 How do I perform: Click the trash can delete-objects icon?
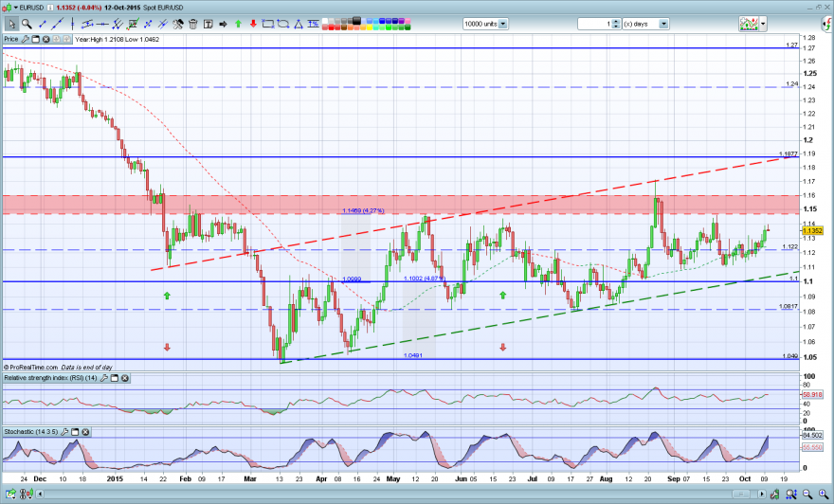[x=193, y=24]
